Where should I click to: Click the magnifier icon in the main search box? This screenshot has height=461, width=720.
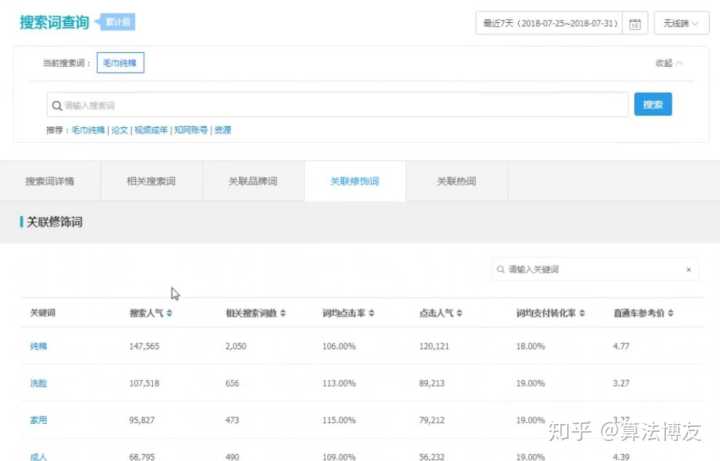pyautogui.click(x=56, y=105)
